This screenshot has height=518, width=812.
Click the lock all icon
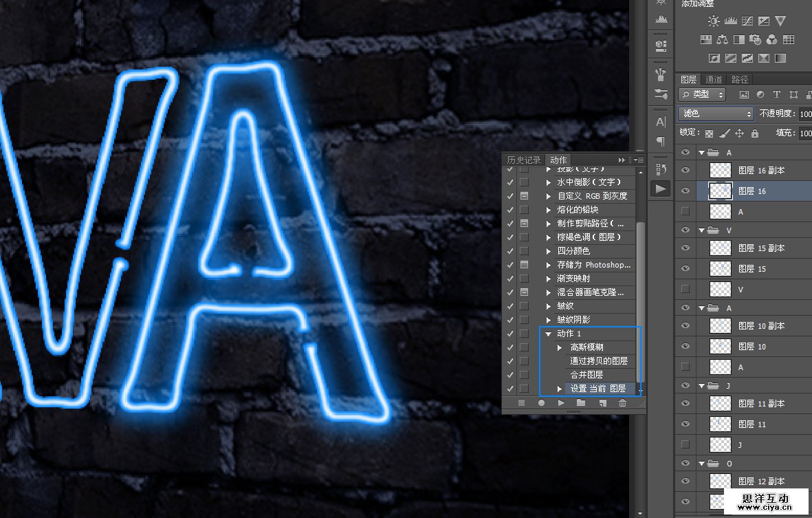755,133
